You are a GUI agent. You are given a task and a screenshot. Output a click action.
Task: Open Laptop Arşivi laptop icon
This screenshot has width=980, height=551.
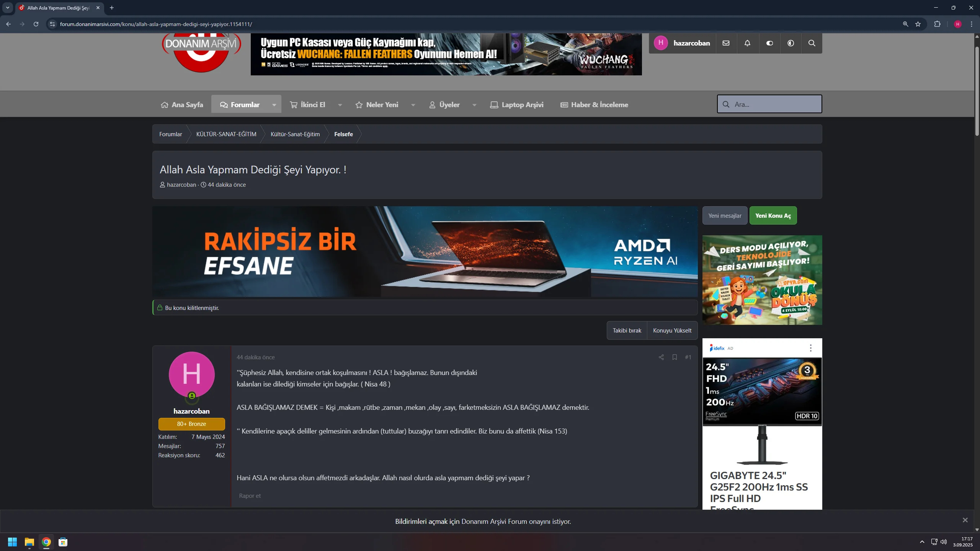click(494, 104)
